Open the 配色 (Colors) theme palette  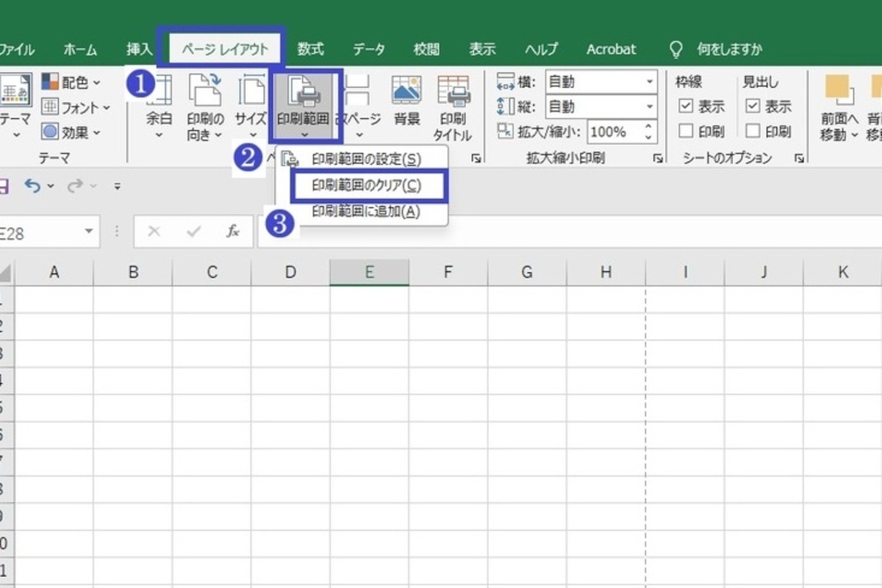point(72,82)
